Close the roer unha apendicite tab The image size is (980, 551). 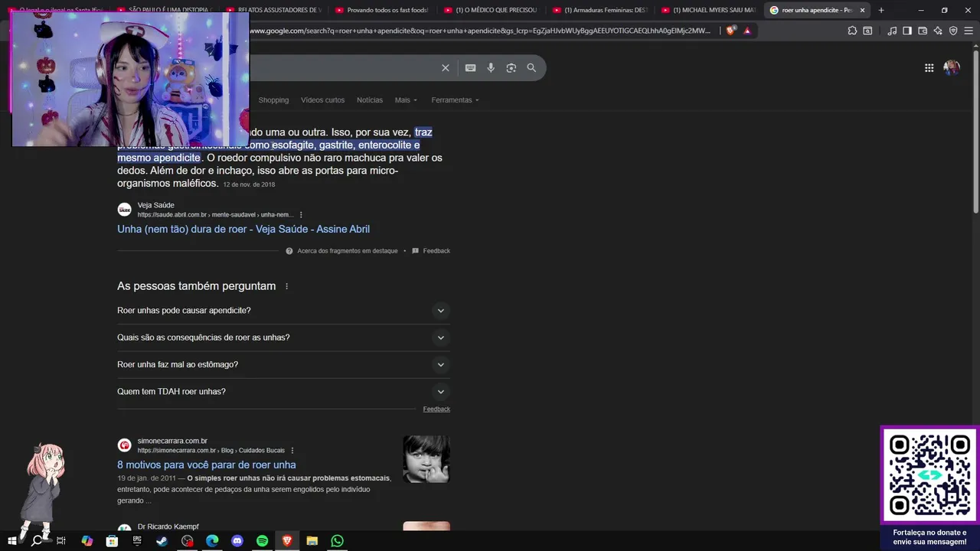[x=863, y=10]
